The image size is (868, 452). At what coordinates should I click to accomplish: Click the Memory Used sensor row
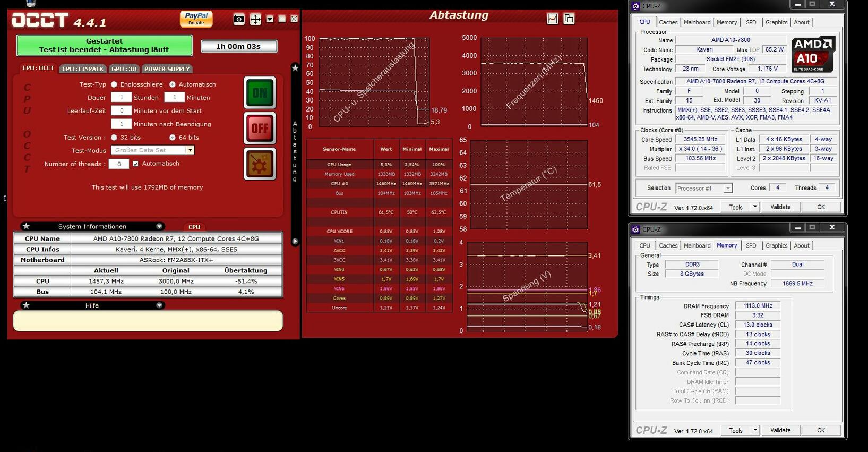(380, 174)
